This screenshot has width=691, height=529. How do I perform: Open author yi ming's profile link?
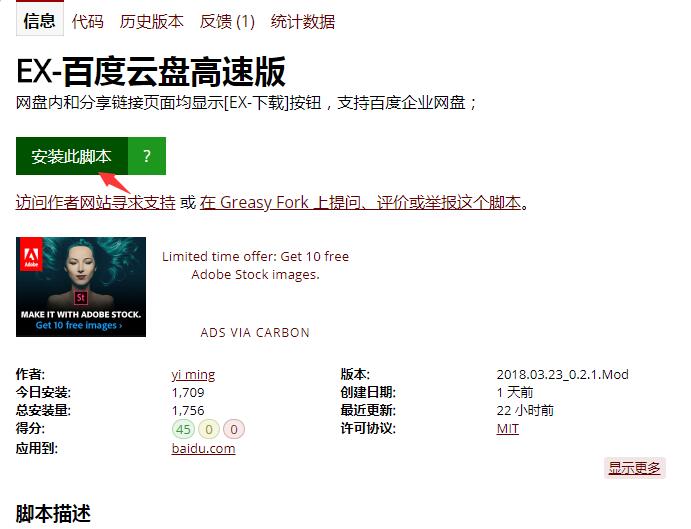pos(193,375)
